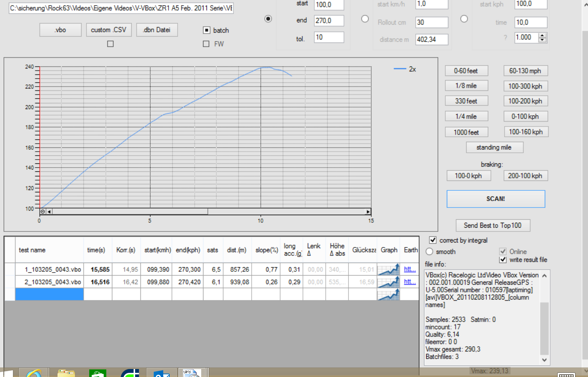The width and height of the screenshot is (588, 377).
Task: Toggle the batch checkbox
Action: pos(207,30)
